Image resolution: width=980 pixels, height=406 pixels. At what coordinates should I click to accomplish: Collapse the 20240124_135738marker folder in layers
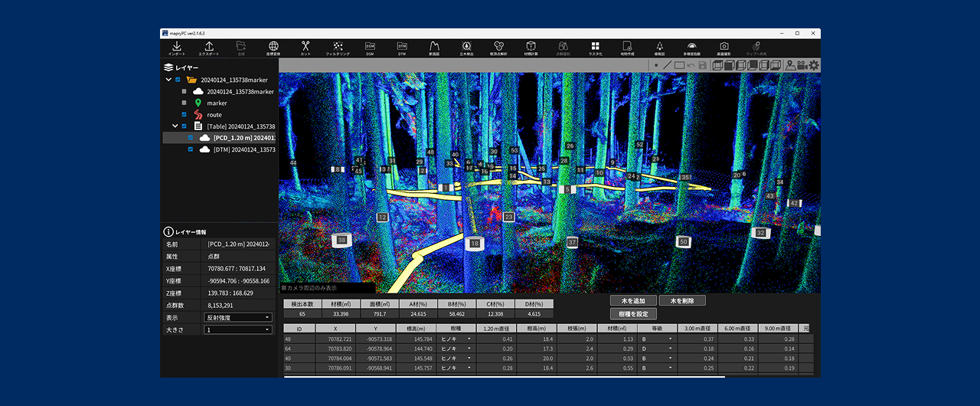click(x=168, y=80)
